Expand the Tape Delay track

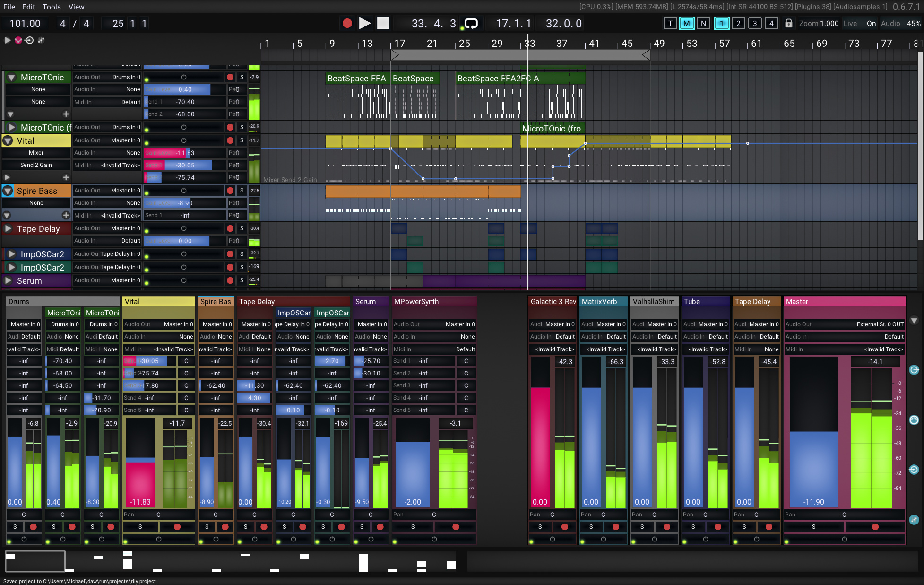point(8,229)
